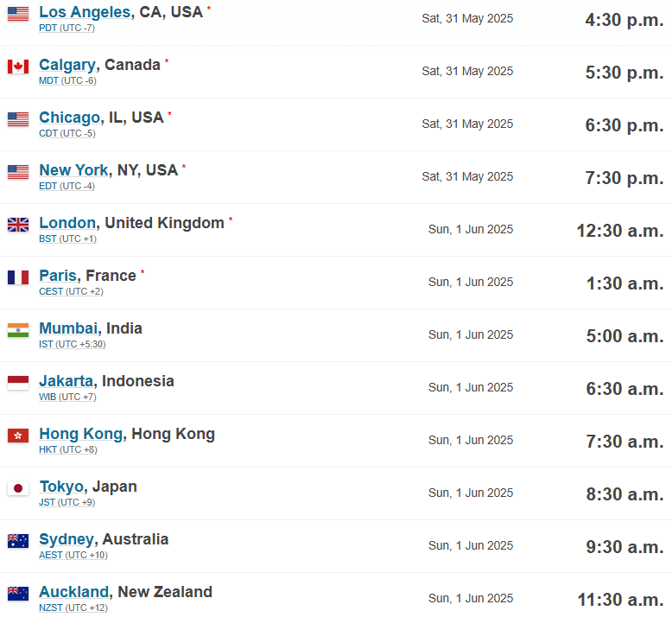The image size is (672, 630).
Task: Click the New Zealand flag beside Auckland
Action: click(x=18, y=594)
